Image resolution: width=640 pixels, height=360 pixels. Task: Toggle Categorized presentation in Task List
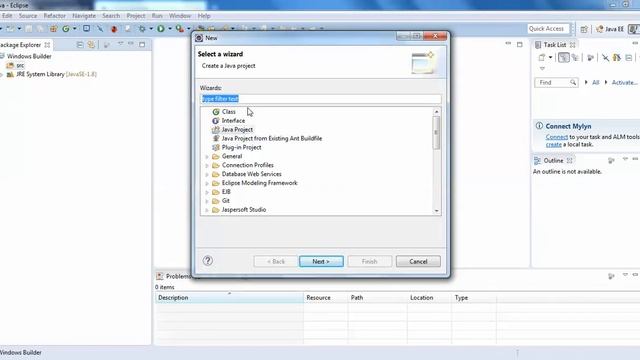click(x=564, y=58)
